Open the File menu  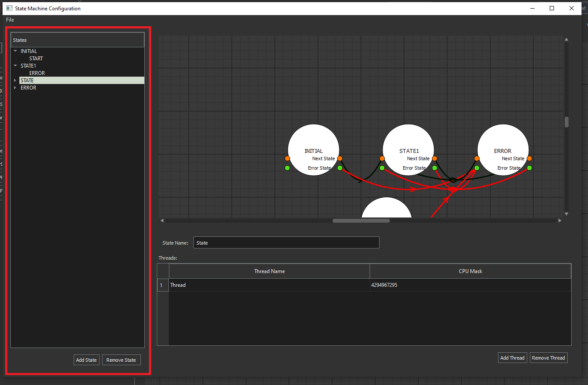(10, 20)
